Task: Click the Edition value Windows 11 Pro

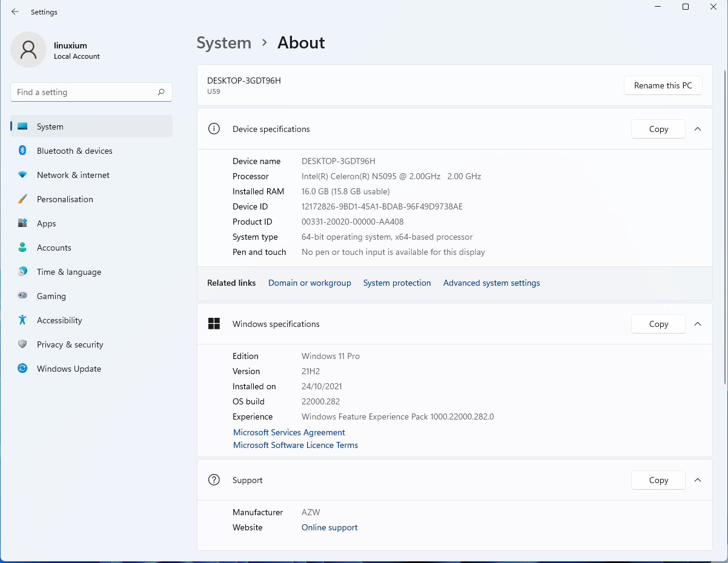Action: 331,356
